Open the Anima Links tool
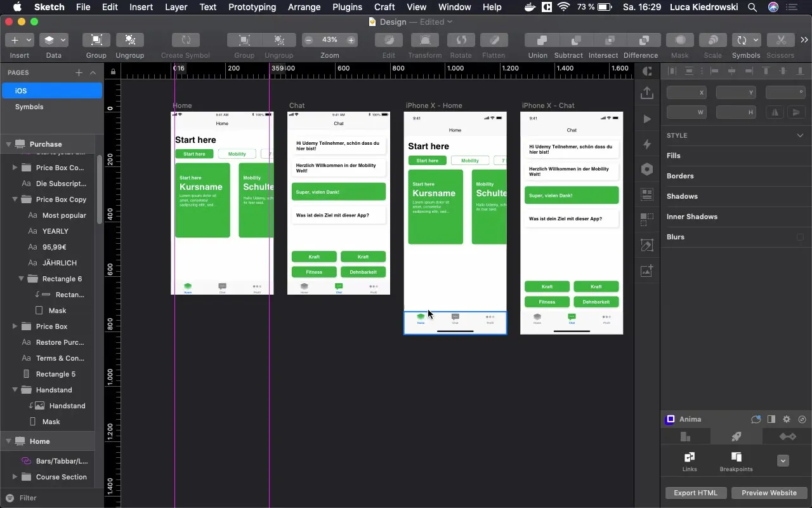Image resolution: width=812 pixels, height=508 pixels. (690, 462)
